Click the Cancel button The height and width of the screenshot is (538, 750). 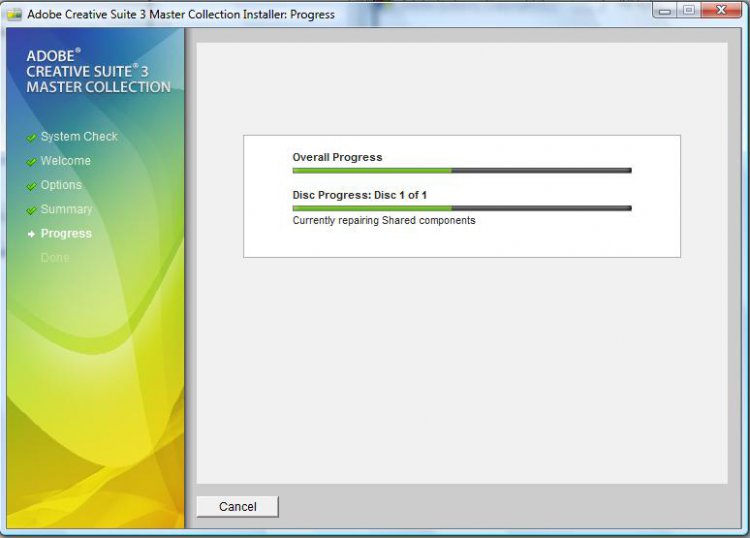237,506
